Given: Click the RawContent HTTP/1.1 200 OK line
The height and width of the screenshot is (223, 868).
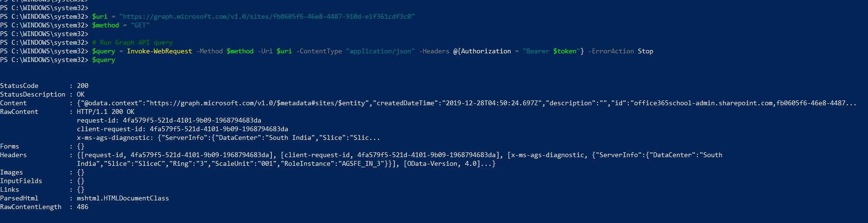Looking at the screenshot, I should [106, 111].
